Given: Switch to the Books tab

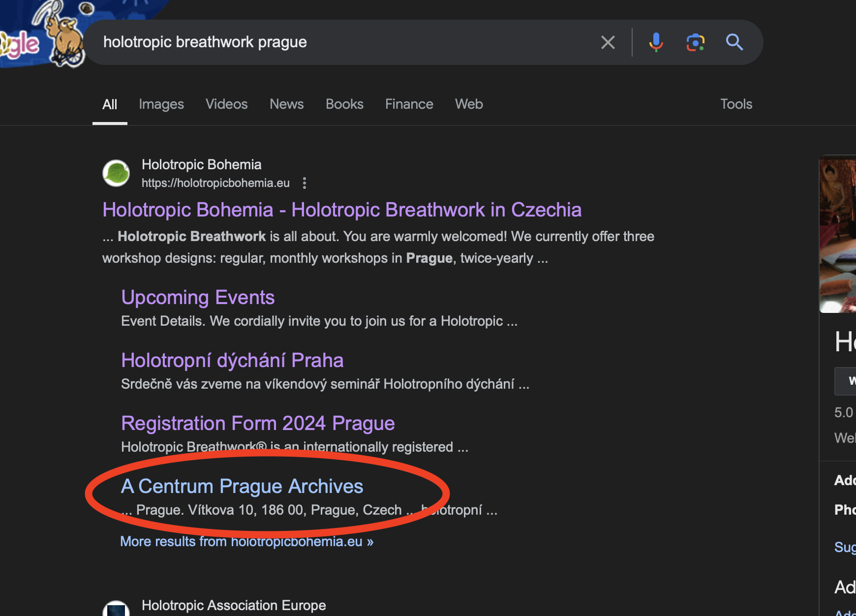Looking at the screenshot, I should tap(344, 104).
